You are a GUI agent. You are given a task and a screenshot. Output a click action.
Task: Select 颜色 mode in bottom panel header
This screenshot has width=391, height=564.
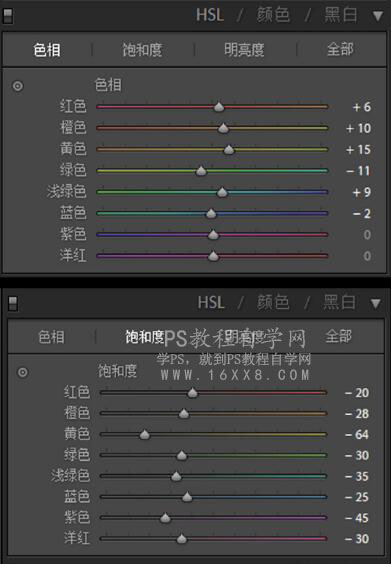click(273, 303)
